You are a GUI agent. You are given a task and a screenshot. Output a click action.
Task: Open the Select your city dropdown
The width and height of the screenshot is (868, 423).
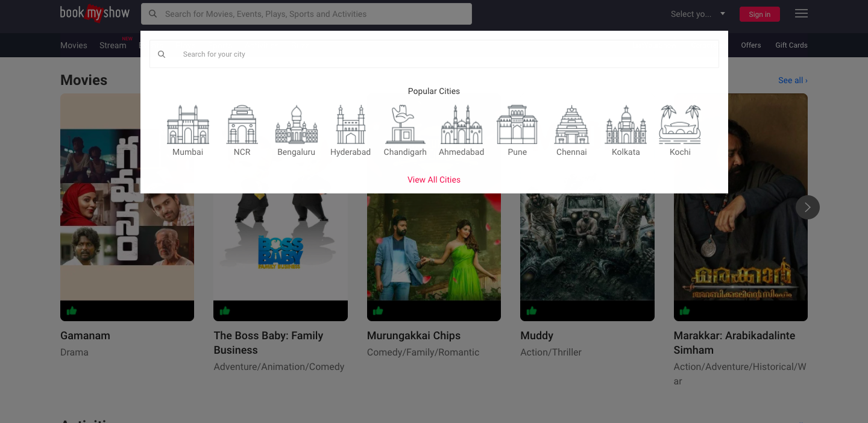pyautogui.click(x=698, y=14)
